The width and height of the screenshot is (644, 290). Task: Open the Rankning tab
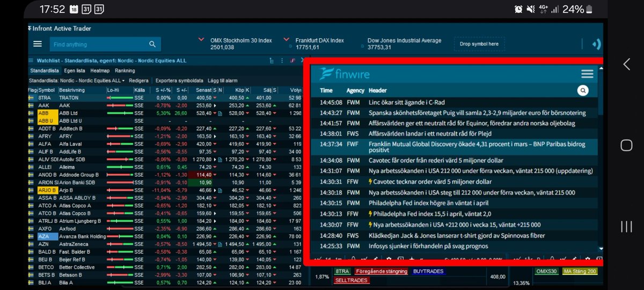point(125,70)
